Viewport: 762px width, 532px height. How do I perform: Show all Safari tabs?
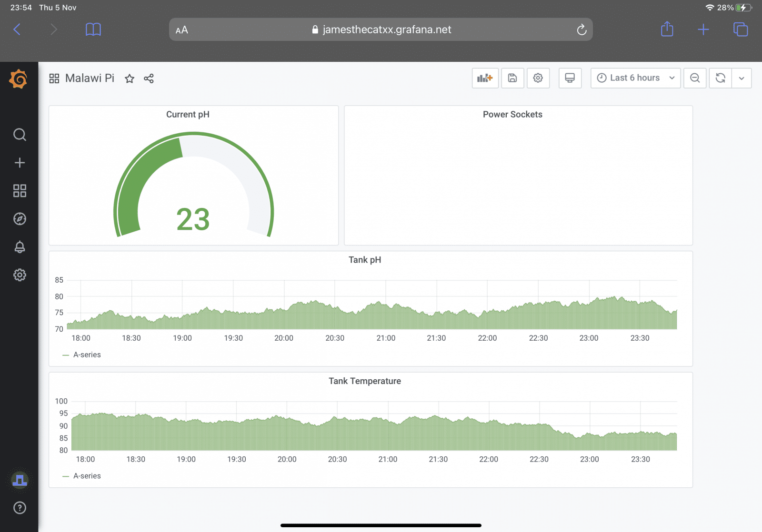741,30
